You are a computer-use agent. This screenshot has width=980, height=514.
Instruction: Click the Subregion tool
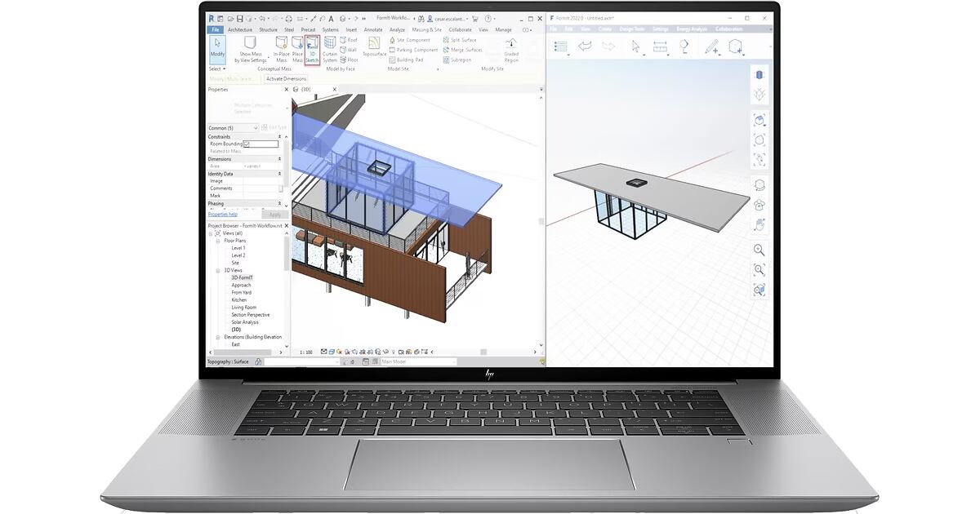pos(457,60)
